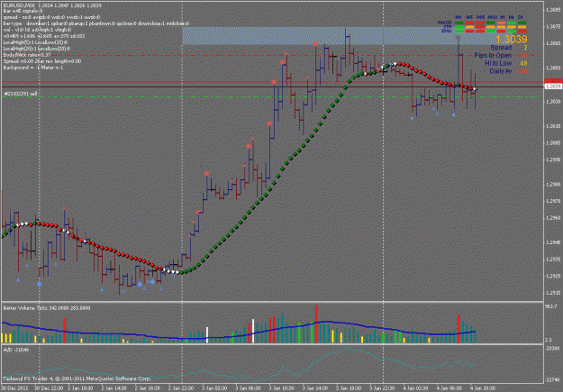Click the Pips to Open label
Screen dimensions: 563x392
click(493, 55)
